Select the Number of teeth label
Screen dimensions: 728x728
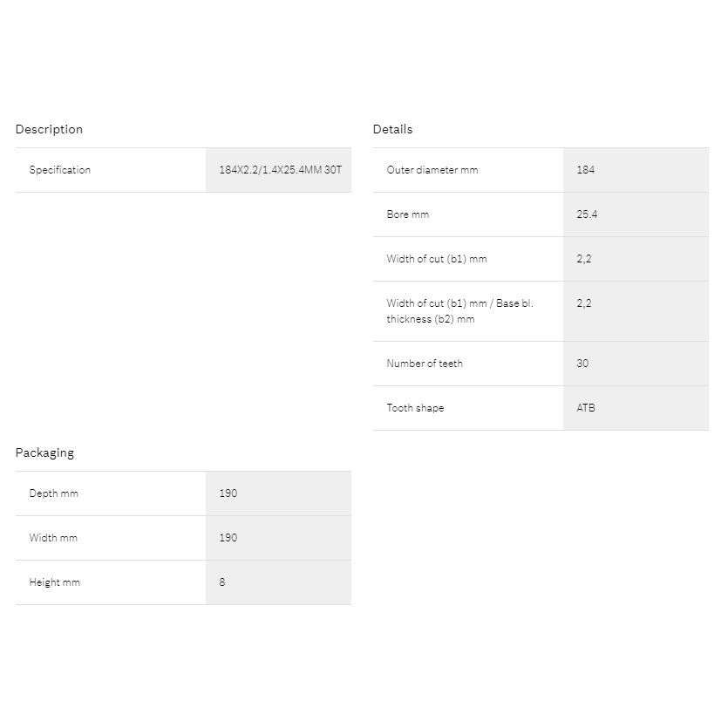coord(425,364)
